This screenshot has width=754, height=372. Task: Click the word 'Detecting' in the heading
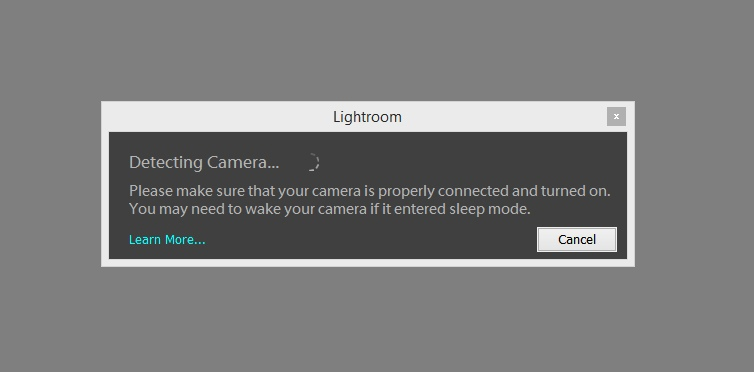point(166,162)
